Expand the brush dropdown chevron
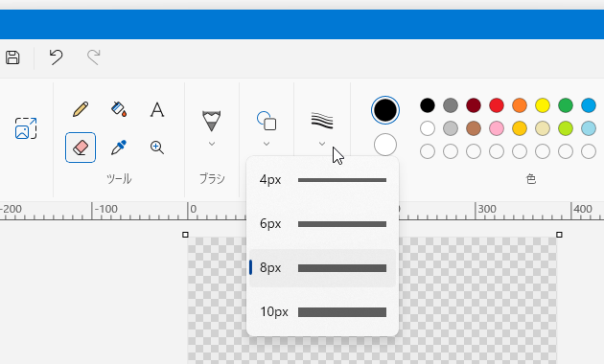This screenshot has height=364, width=604. [x=212, y=144]
